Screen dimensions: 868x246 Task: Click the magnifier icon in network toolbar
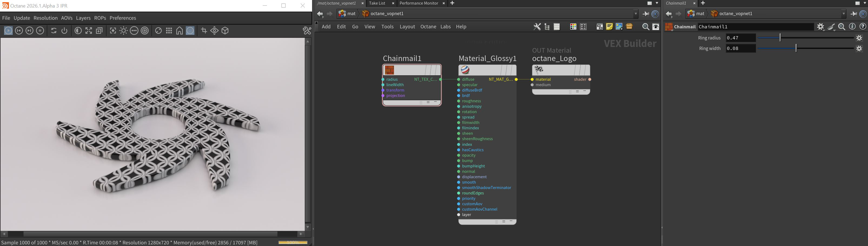pos(646,27)
